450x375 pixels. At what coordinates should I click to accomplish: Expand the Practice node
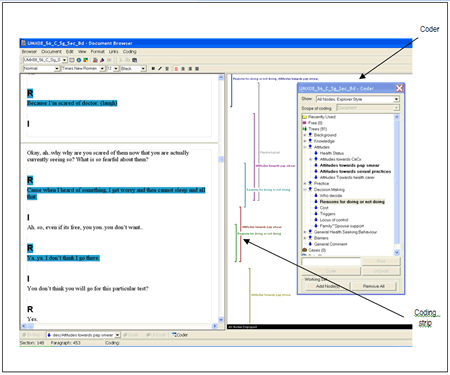[x=305, y=183]
